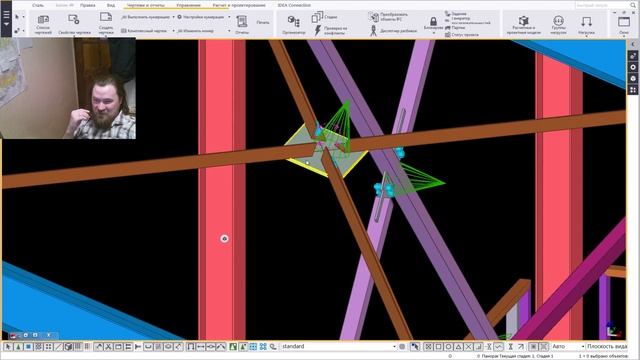Click Выполнить нумерацию command
Viewport: 640px width, 360px height.
(x=146, y=17)
